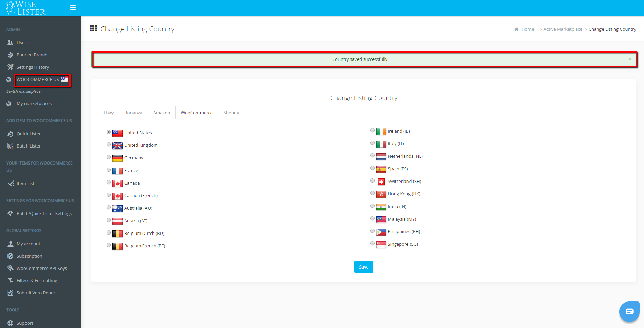Image resolution: width=644 pixels, height=328 pixels.
Task: Select the United Kingdom radio button
Action: pos(109,144)
